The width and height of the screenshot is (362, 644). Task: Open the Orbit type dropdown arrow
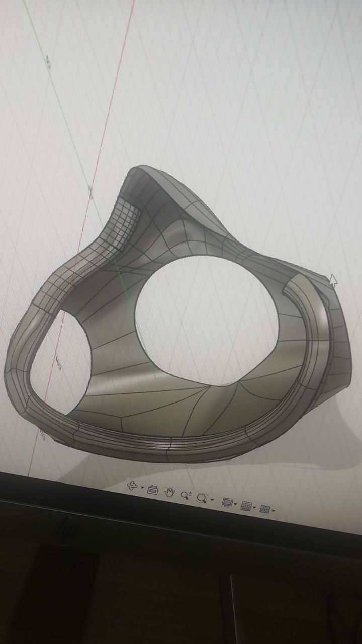(x=142, y=488)
